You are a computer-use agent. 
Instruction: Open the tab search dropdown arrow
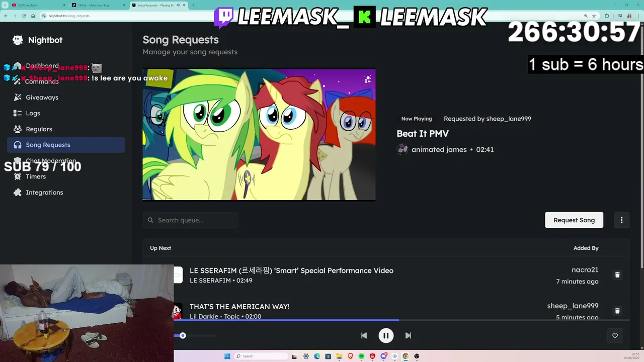(x=5, y=5)
